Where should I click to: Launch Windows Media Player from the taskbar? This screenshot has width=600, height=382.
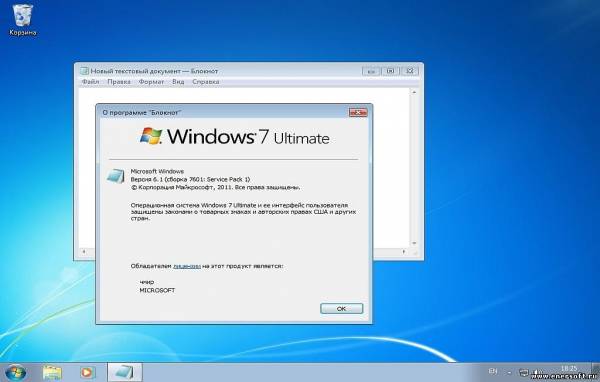click(x=87, y=372)
